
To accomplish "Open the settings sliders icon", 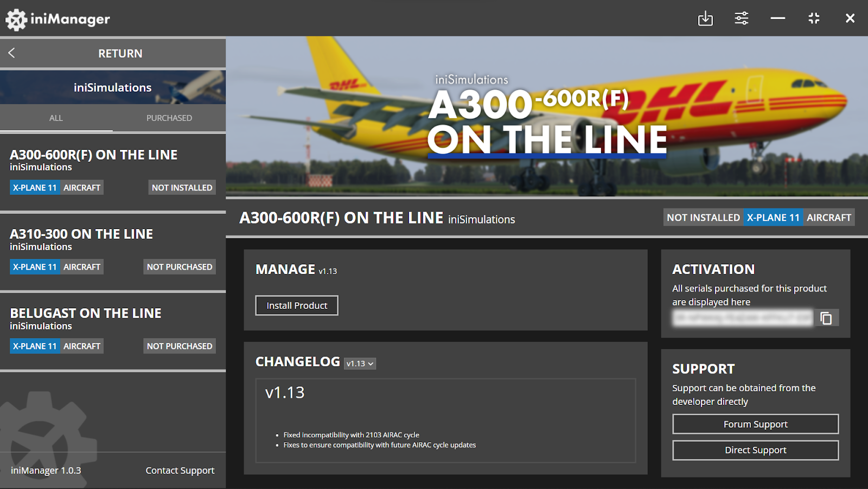I will 742,18.
